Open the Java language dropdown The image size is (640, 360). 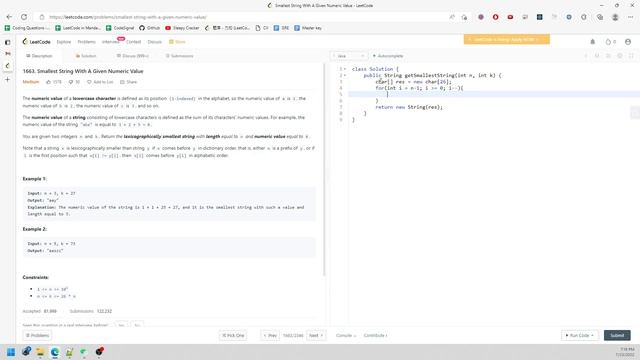point(349,56)
